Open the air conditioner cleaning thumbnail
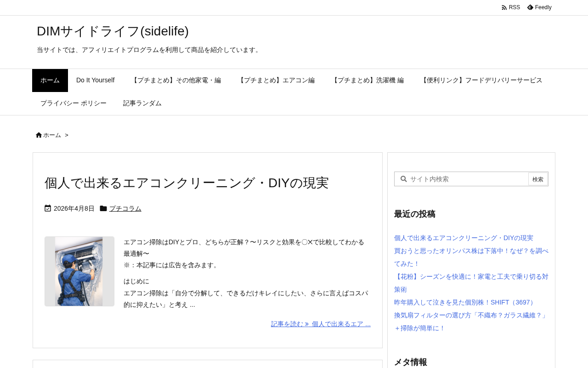This screenshot has height=368, width=588. (x=79, y=271)
